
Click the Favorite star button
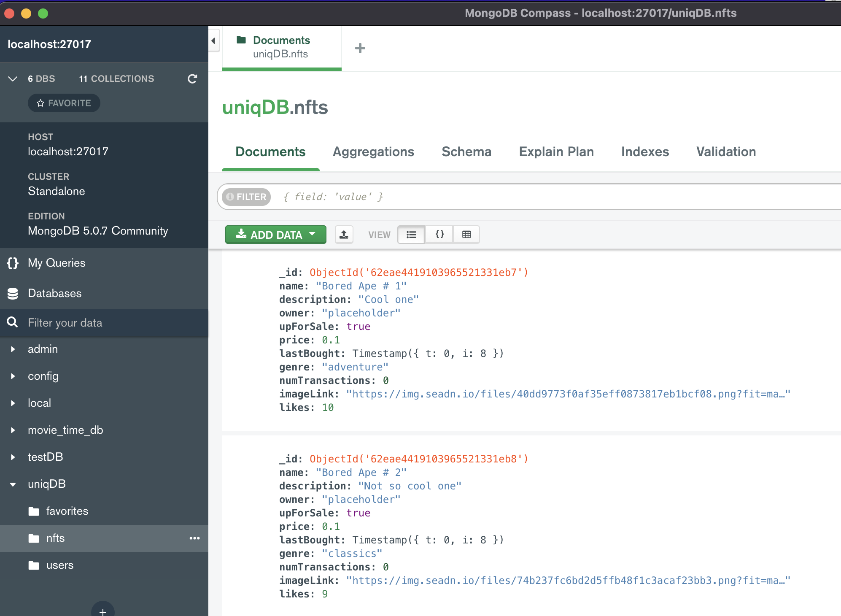pos(65,103)
